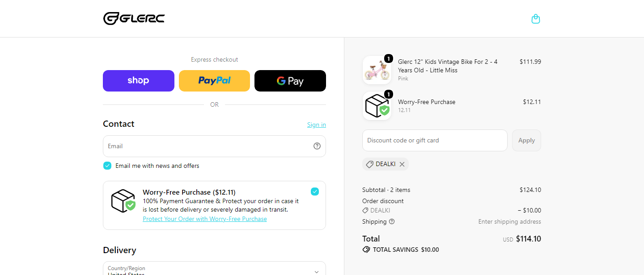Screen dimensions: 644x275
Task: Uncheck Email me with news and offers
Action: point(107,166)
